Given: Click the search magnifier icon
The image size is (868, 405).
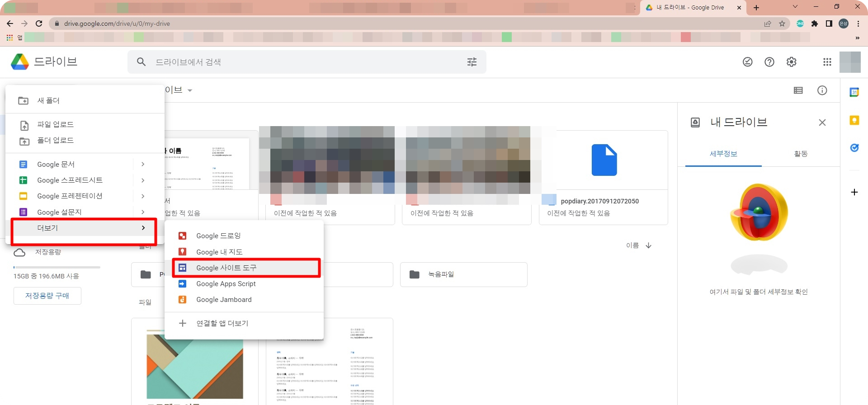Looking at the screenshot, I should pyautogui.click(x=142, y=62).
